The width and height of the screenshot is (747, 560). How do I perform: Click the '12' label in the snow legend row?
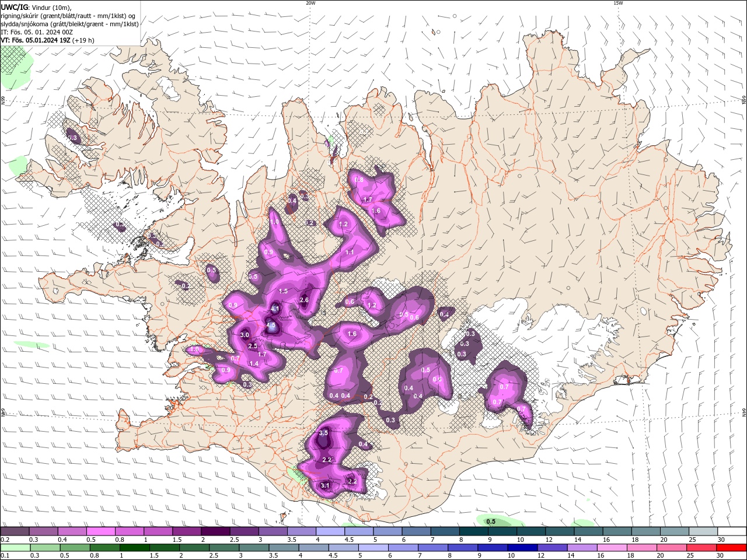550,540
